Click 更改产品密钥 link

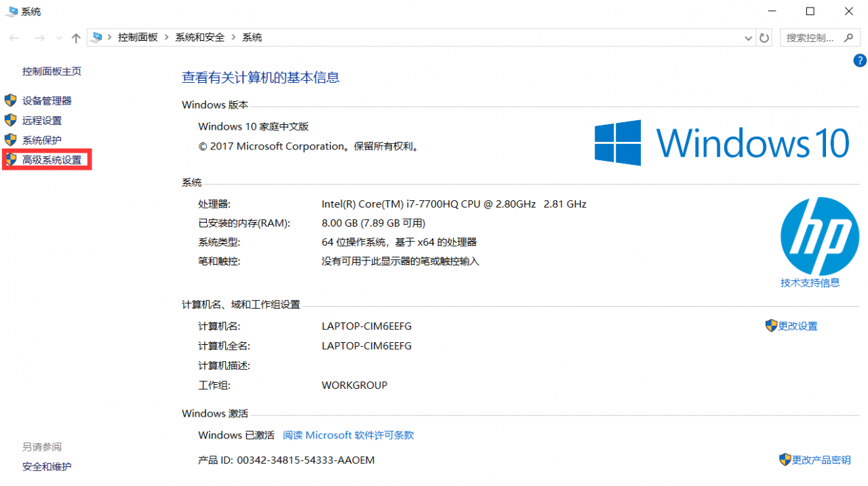pos(821,460)
